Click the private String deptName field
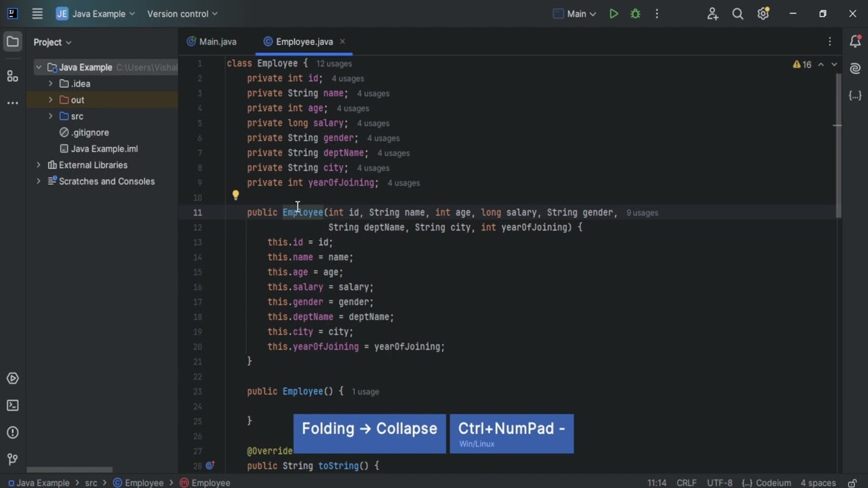868x488 pixels. pos(308,153)
